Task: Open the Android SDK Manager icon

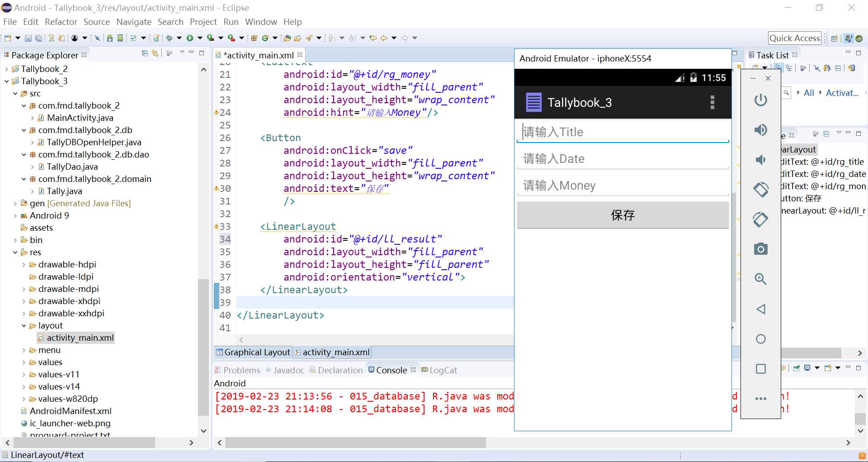Action: (110, 38)
